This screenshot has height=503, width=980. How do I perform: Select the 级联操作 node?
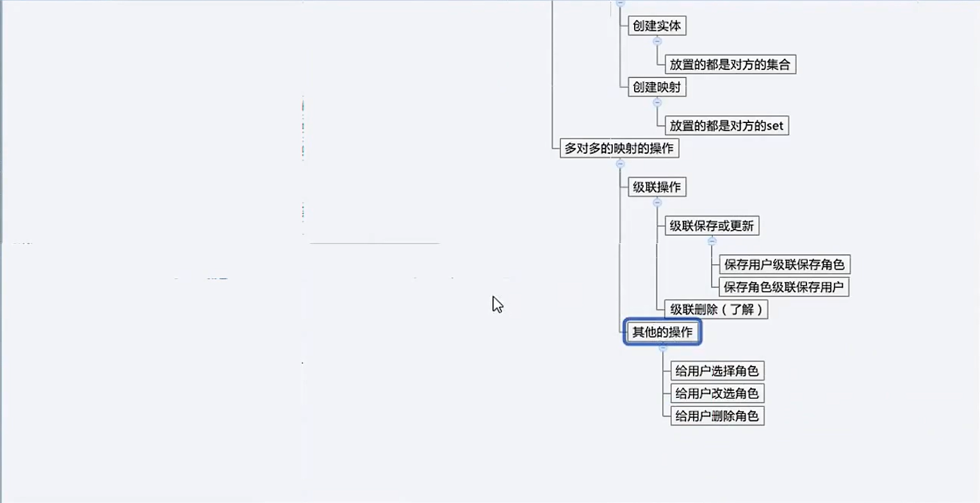[x=657, y=187]
